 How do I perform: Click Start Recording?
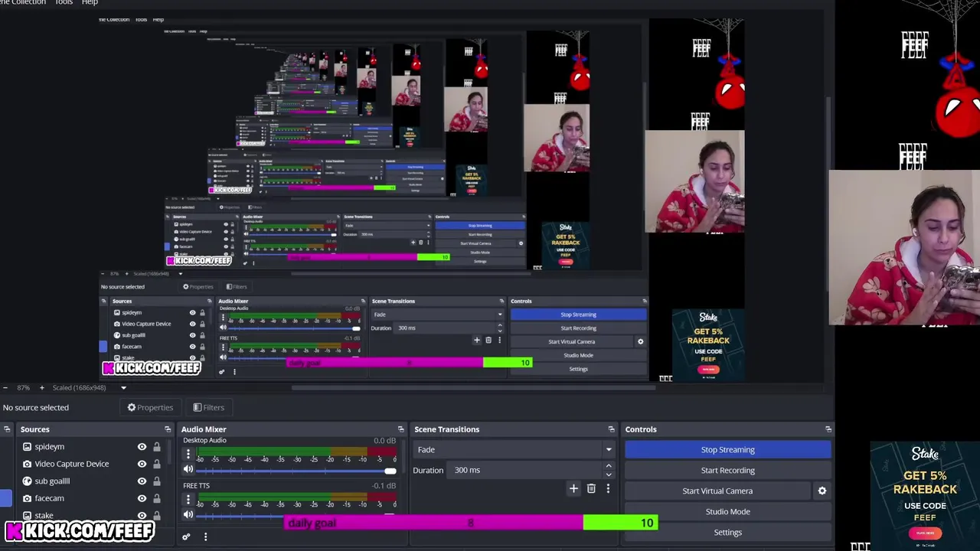click(x=727, y=471)
